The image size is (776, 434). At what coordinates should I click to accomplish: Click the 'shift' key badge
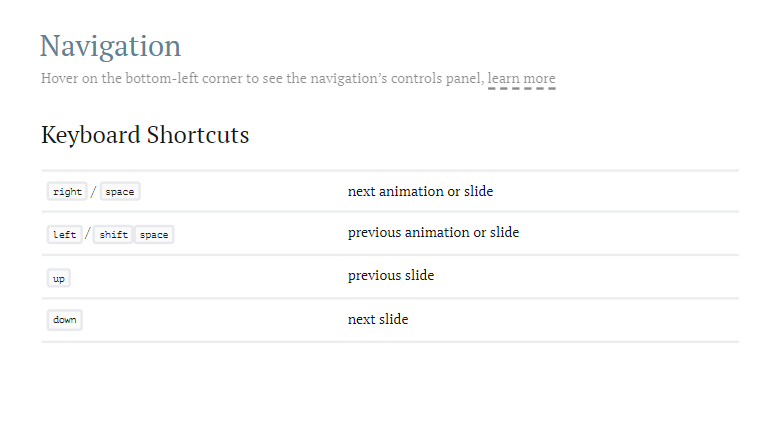[113, 235]
